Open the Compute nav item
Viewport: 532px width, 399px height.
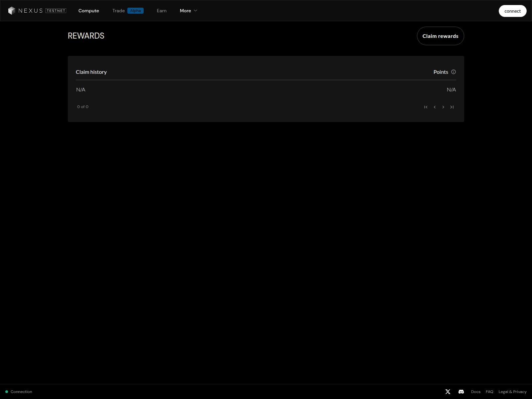click(x=89, y=11)
